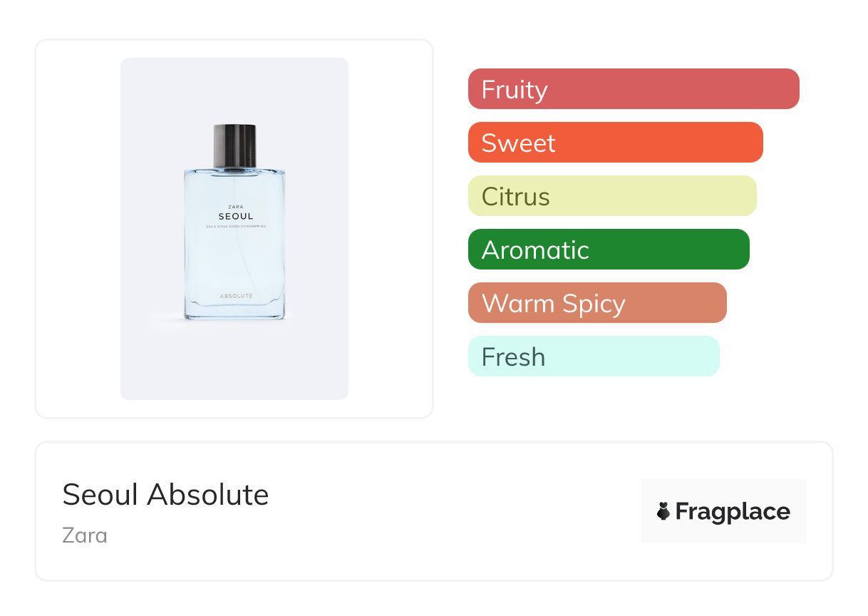Click the ABSOLUTE text at the bottle base
The image size is (868, 616).
tap(236, 296)
